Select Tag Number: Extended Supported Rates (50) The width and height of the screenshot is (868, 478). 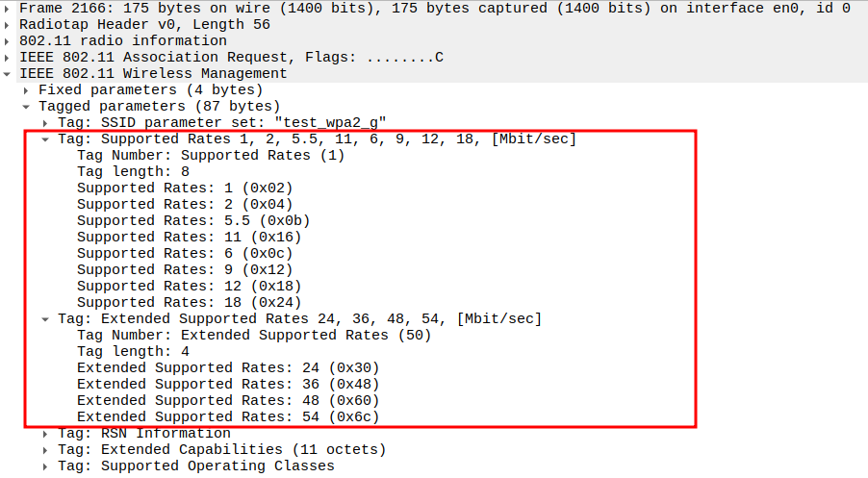click(x=254, y=335)
